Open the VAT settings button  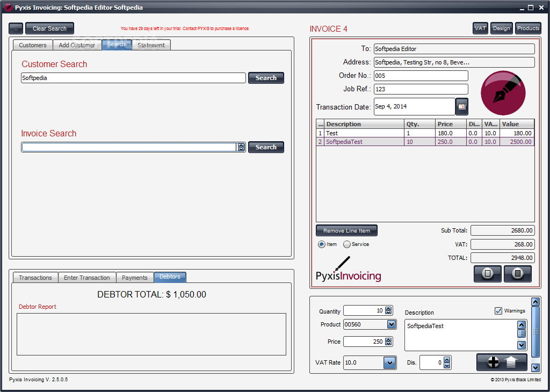tap(480, 28)
